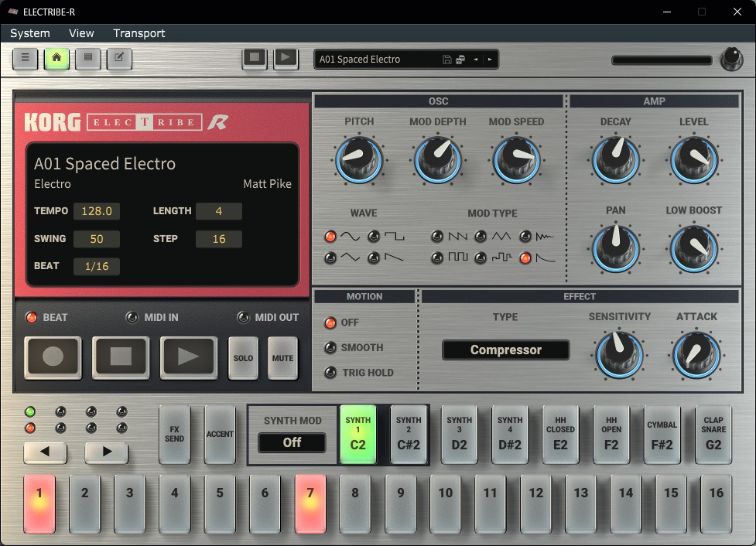Toggle the FX SEND button
The image size is (756, 546).
pyautogui.click(x=174, y=434)
